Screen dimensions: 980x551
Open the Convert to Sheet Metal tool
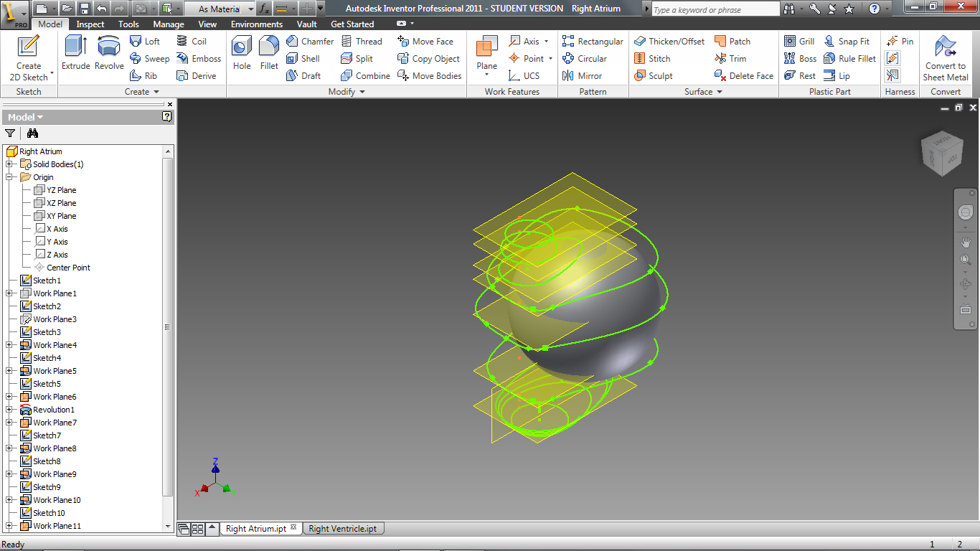click(x=945, y=57)
